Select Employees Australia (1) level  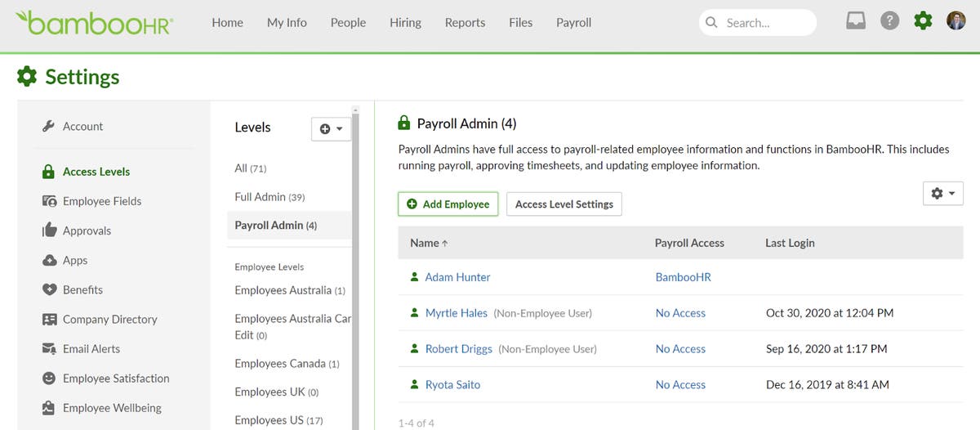point(290,290)
